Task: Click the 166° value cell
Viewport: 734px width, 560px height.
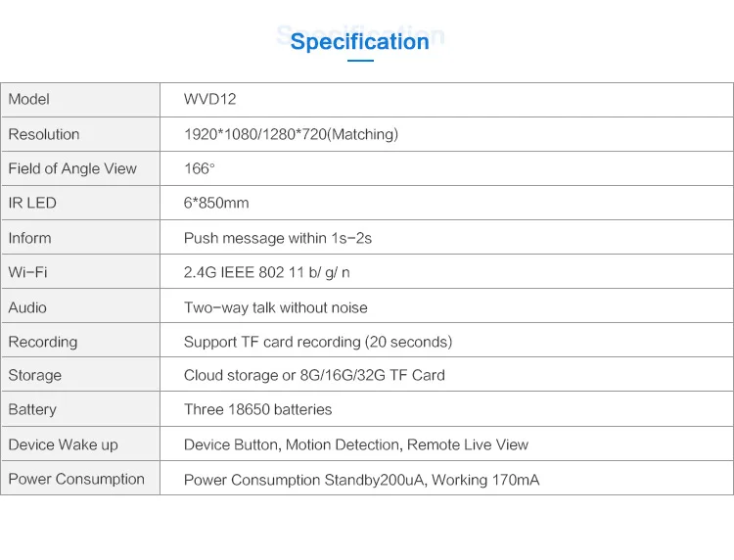Action: [199, 169]
